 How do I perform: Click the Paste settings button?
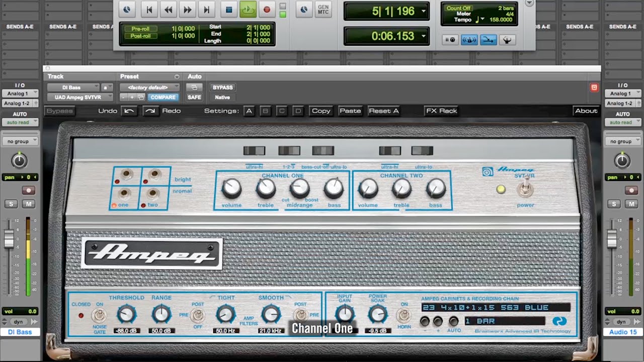point(350,111)
